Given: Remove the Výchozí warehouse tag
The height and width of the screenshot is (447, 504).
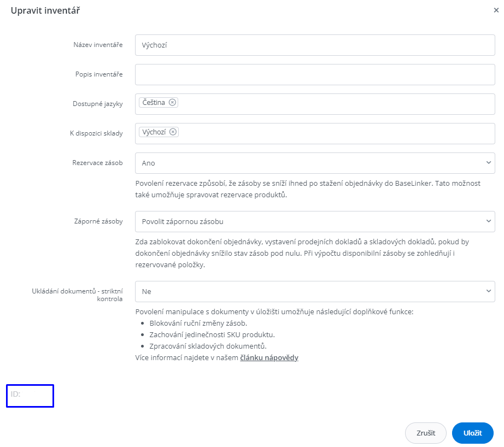Looking at the screenshot, I should pyautogui.click(x=173, y=132).
